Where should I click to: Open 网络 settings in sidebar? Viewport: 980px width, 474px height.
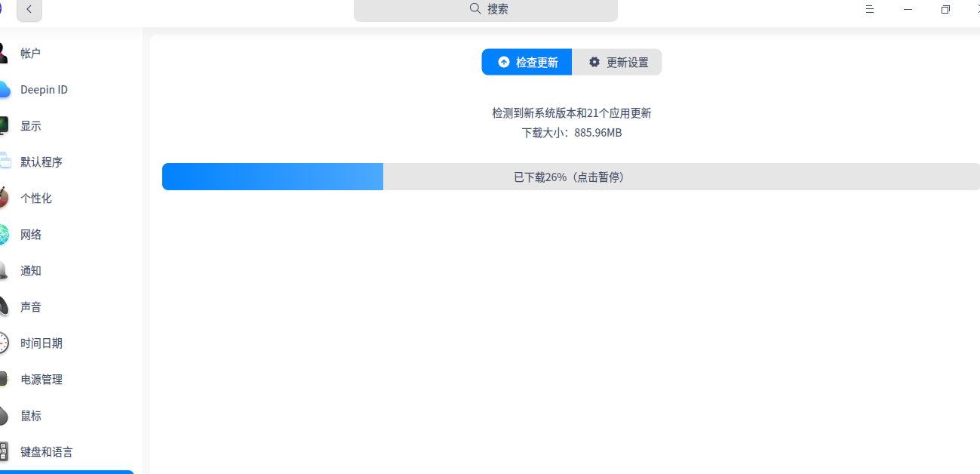[x=66, y=234]
